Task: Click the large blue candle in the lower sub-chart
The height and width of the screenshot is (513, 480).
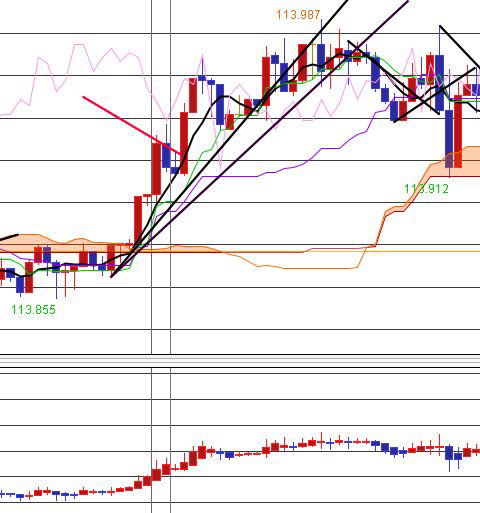Action: [449, 452]
